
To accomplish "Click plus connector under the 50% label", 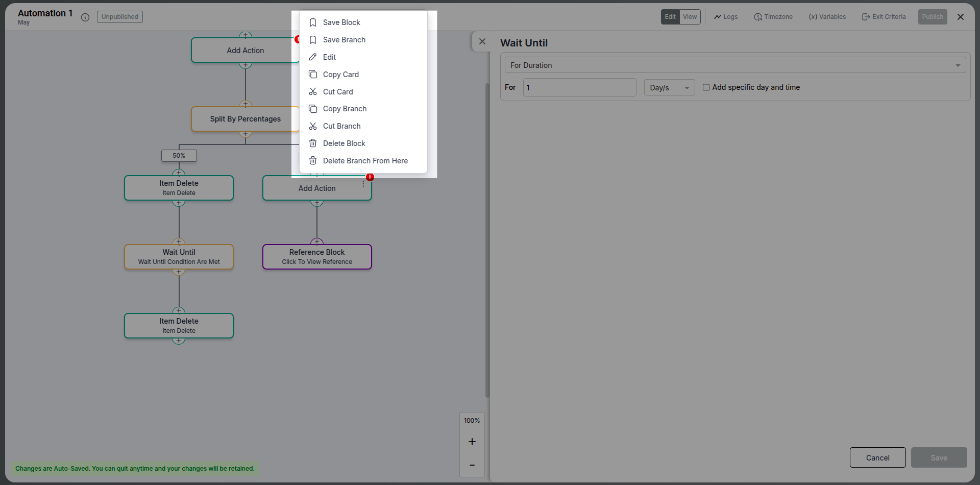I will pyautogui.click(x=179, y=173).
